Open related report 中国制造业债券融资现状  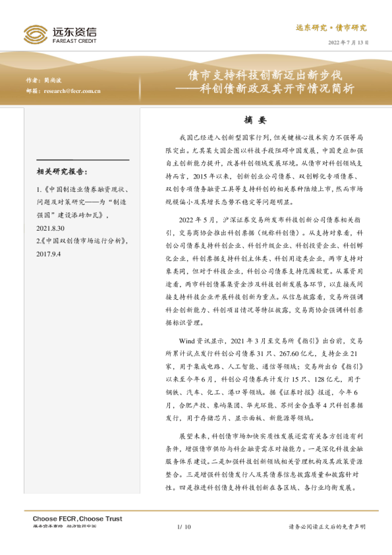pos(82,202)
